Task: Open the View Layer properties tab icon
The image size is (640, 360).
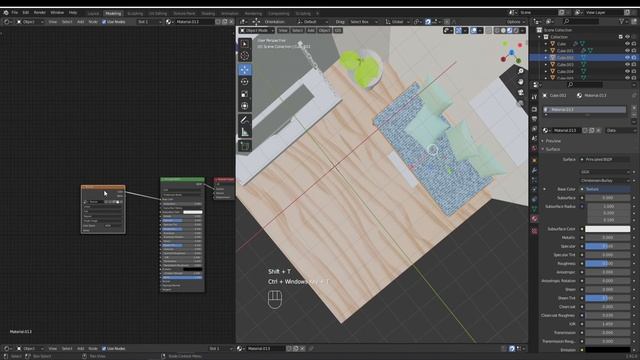Action: [534, 129]
